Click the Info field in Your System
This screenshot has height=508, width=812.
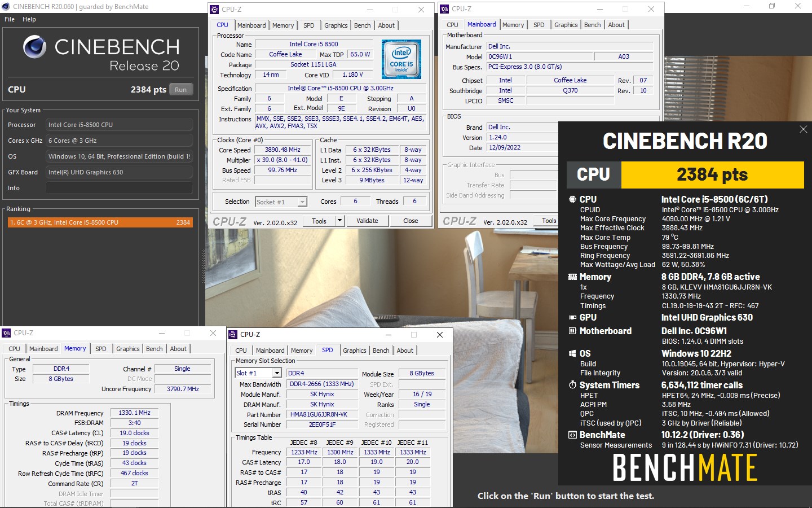pos(119,188)
